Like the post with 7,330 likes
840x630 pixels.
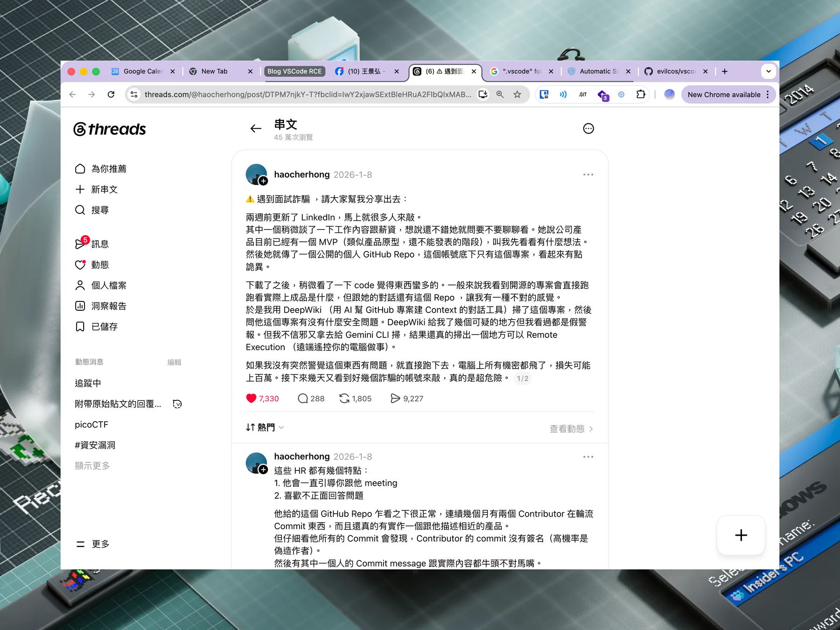(x=262, y=399)
